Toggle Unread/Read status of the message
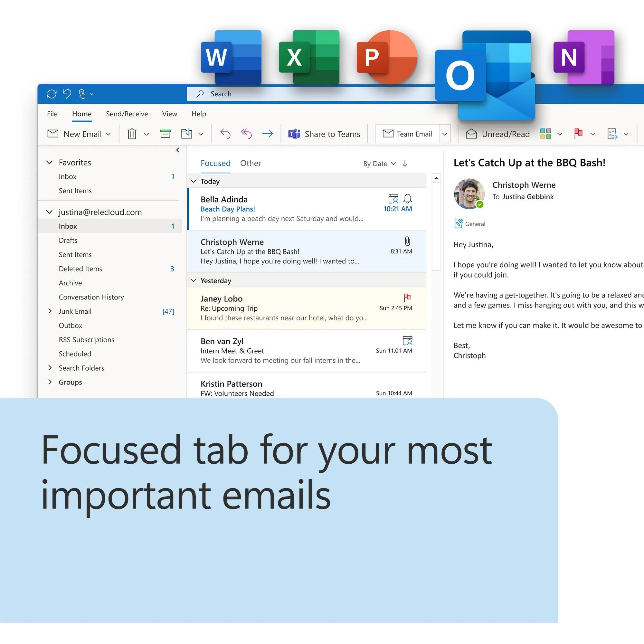The height and width of the screenshot is (644, 644). coord(498,134)
